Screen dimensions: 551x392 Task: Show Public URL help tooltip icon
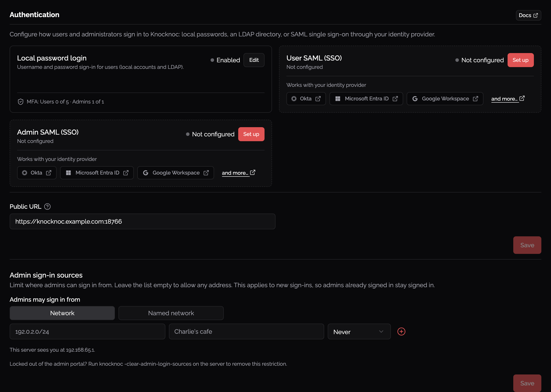[x=47, y=207]
